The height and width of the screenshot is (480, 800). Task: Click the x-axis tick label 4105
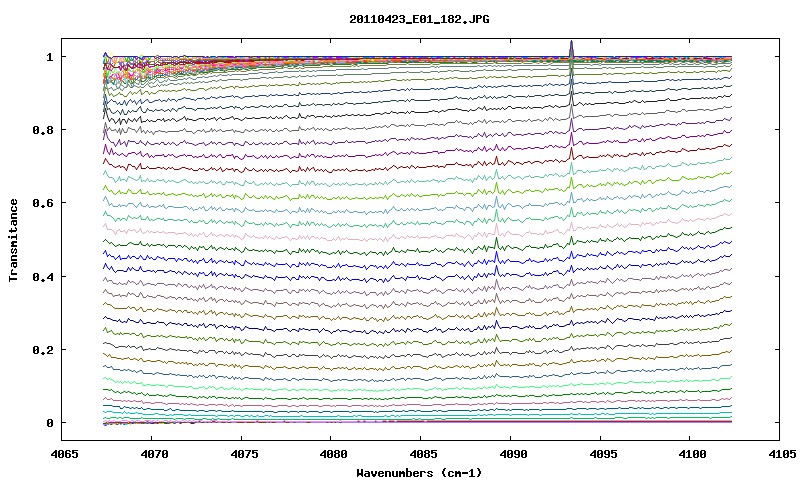pos(780,454)
